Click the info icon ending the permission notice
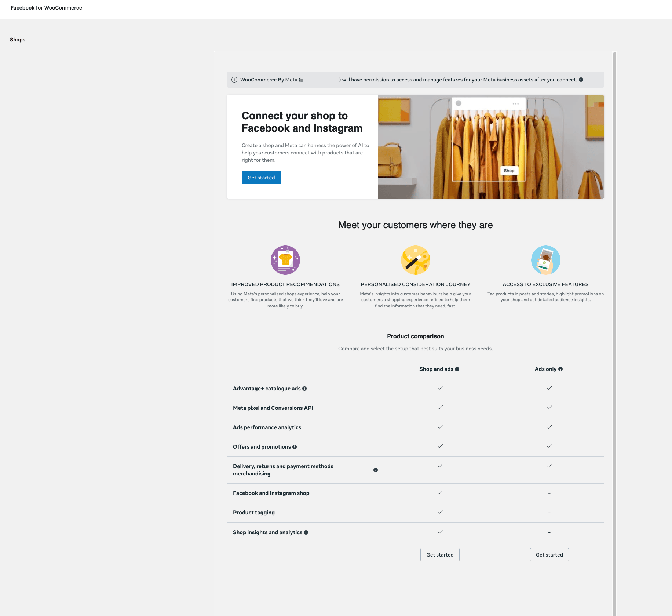The image size is (672, 616). click(581, 79)
